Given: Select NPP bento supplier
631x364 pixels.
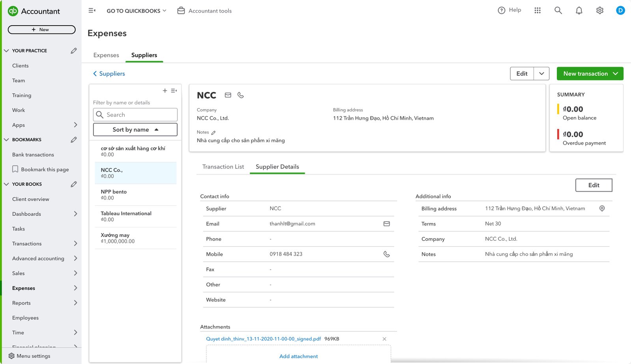Looking at the screenshot, I should 135,195.
